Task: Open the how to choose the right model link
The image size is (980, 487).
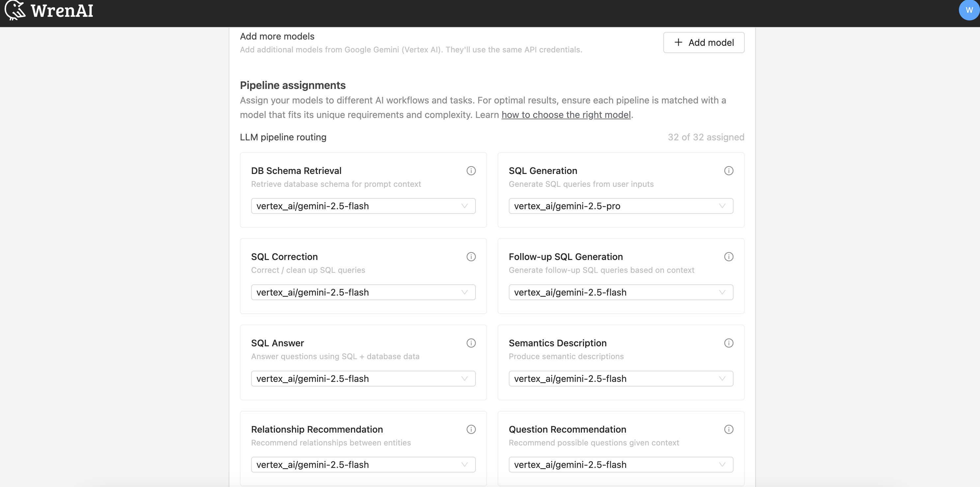Action: point(566,115)
